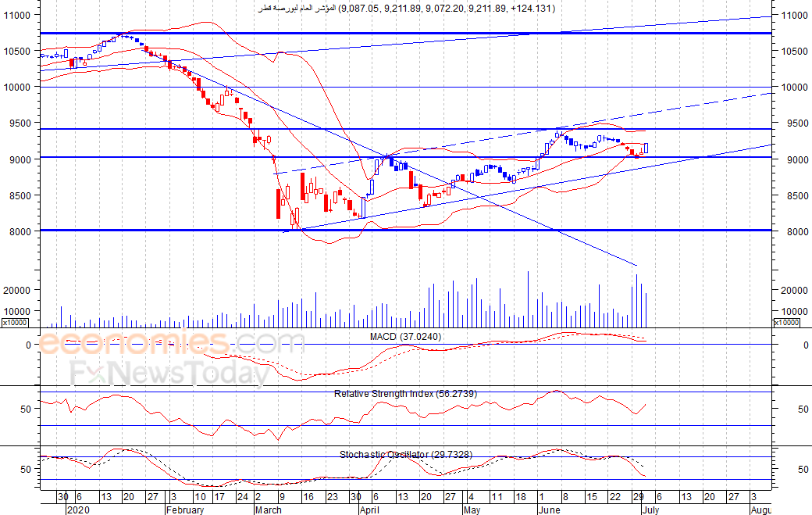Select the May label on the time axis
812x515 pixels.
[x=472, y=510]
